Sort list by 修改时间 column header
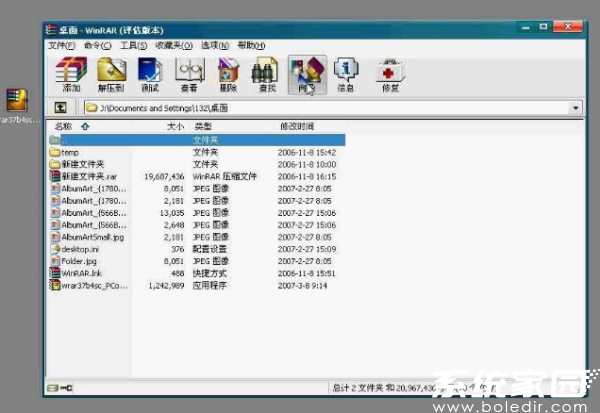Viewport: 600px width, 413px height. tap(297, 127)
